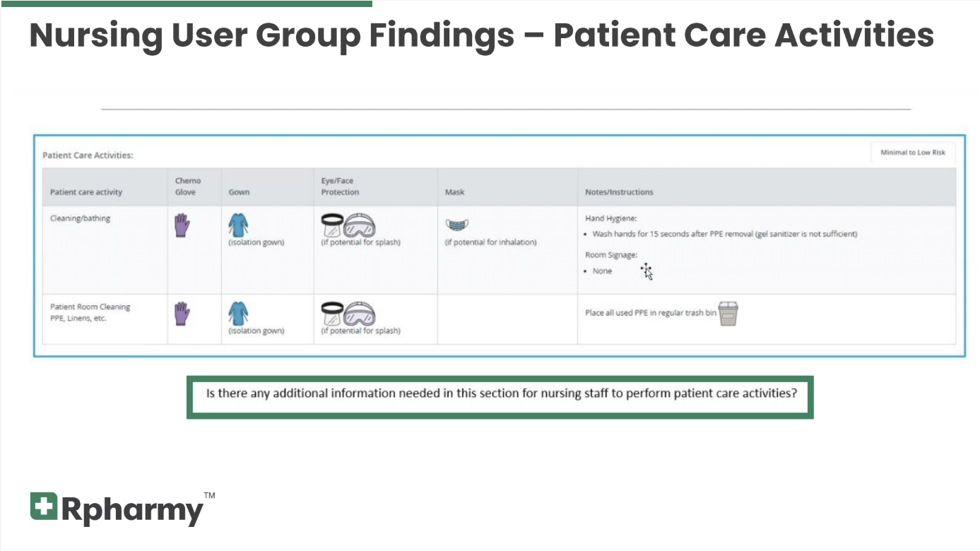Click the purple chemo glove icon in Cleaning/bathing row
The width and height of the screenshot is (980, 551).
coord(182,225)
